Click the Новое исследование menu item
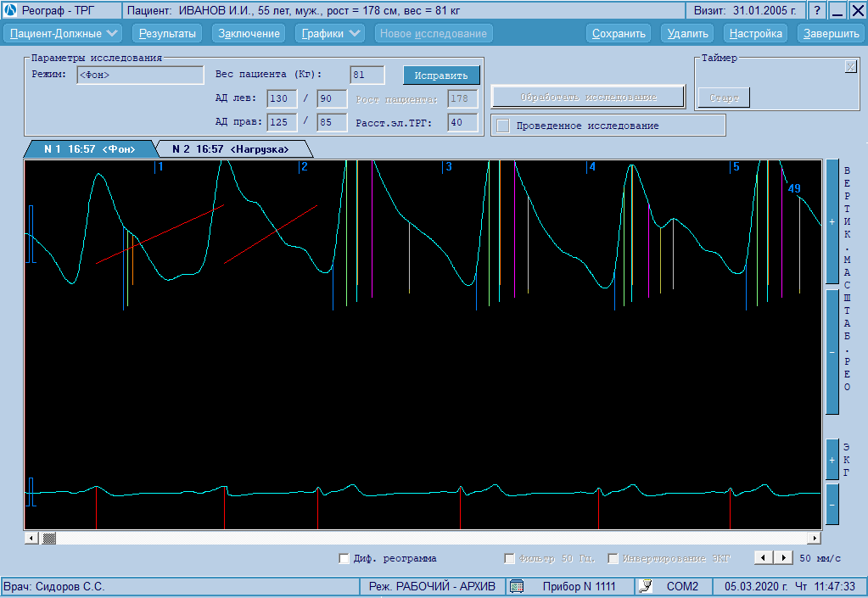 [x=434, y=33]
